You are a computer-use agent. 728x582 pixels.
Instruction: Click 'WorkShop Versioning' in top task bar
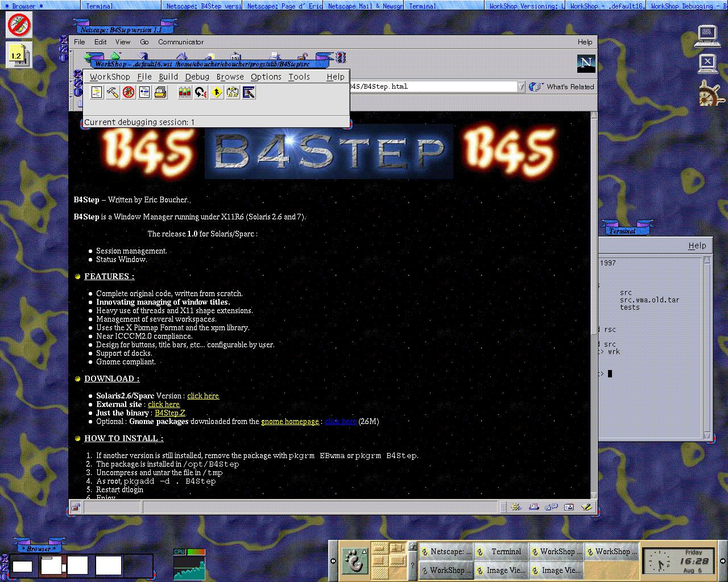[x=526, y=6]
